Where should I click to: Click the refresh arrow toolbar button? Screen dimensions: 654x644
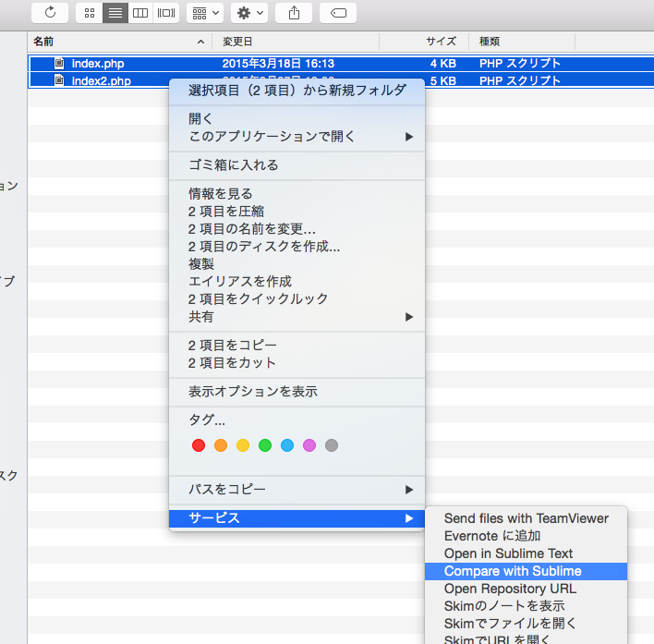[x=50, y=13]
